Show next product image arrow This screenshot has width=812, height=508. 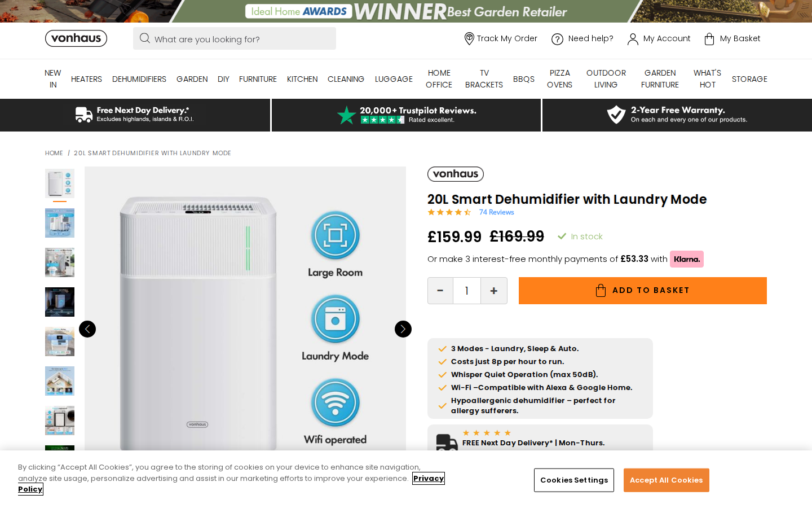point(403,329)
